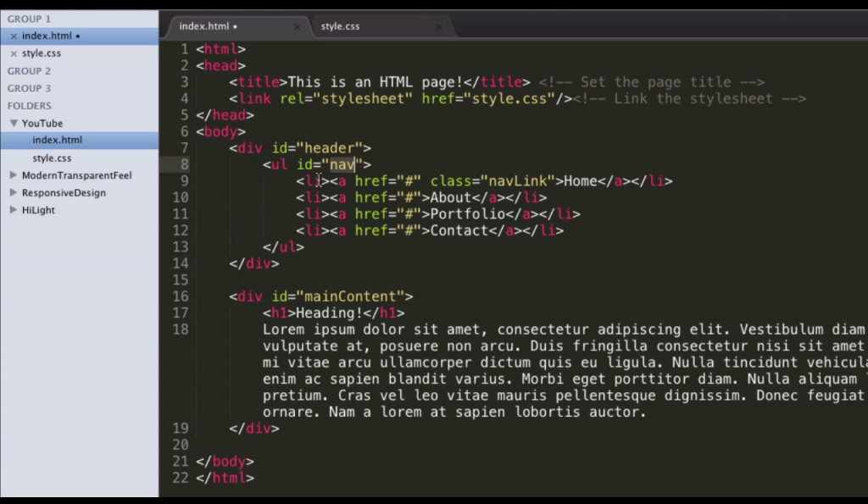Image resolution: width=868 pixels, height=504 pixels.
Task: Expand the ModernTransparentFeel folder
Action: click(x=13, y=175)
